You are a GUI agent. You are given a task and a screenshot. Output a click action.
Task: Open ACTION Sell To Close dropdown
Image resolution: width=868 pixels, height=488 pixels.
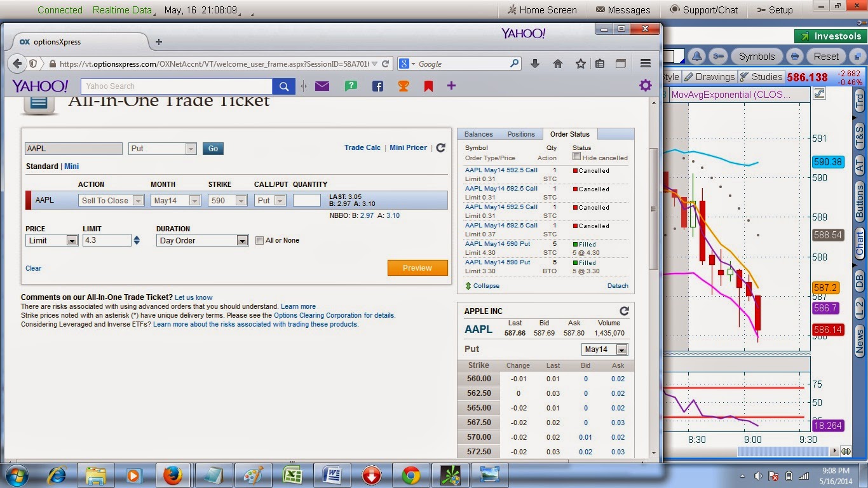pyautogui.click(x=112, y=200)
